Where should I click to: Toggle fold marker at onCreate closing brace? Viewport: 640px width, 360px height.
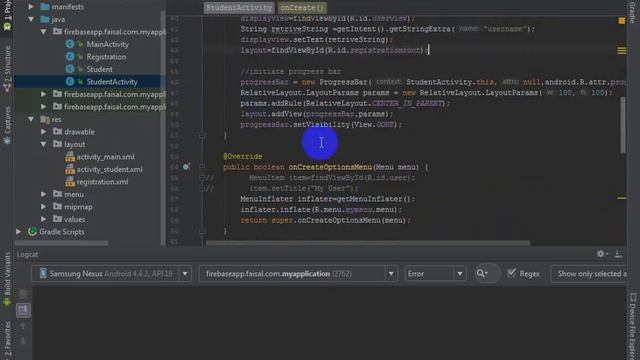click(202, 136)
